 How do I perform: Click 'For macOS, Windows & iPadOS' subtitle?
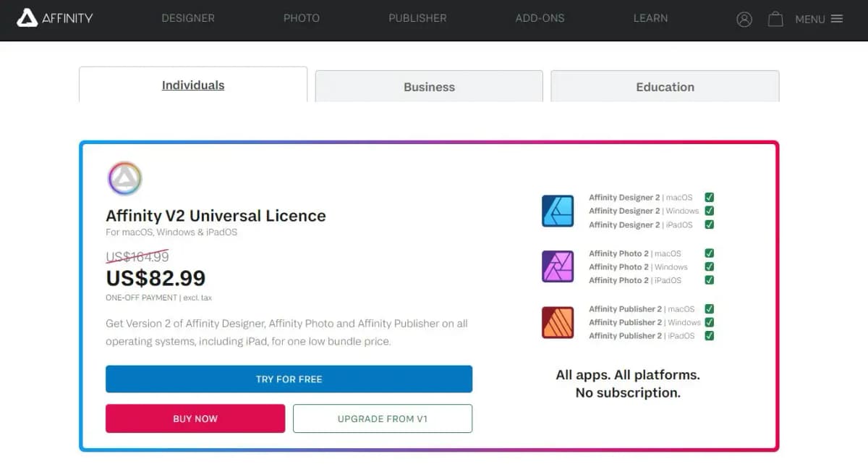pyautogui.click(x=171, y=232)
